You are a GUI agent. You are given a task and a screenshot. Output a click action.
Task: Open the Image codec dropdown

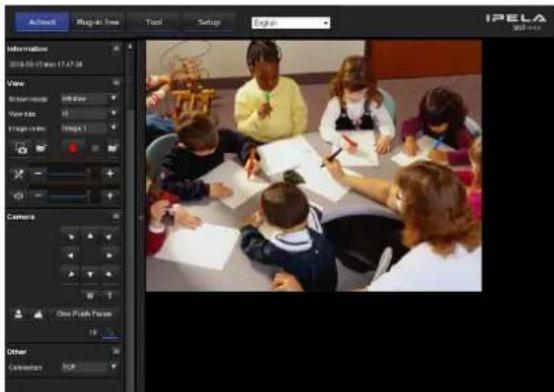tap(89, 128)
